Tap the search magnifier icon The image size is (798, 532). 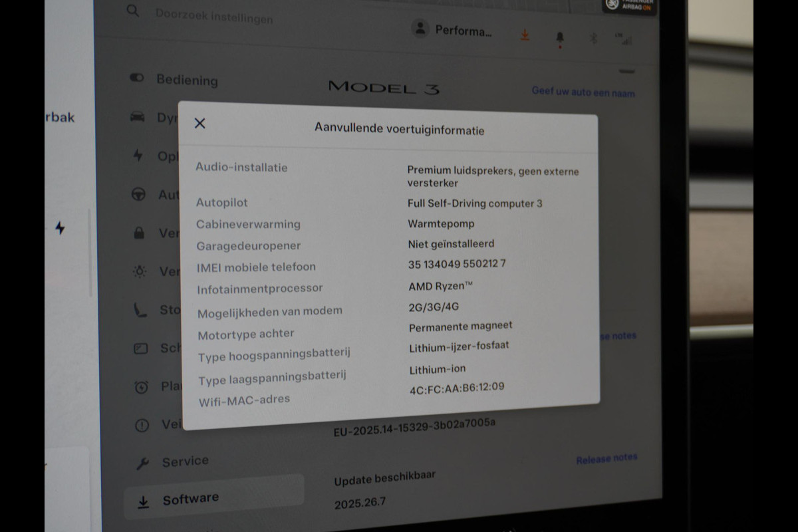pos(134,11)
